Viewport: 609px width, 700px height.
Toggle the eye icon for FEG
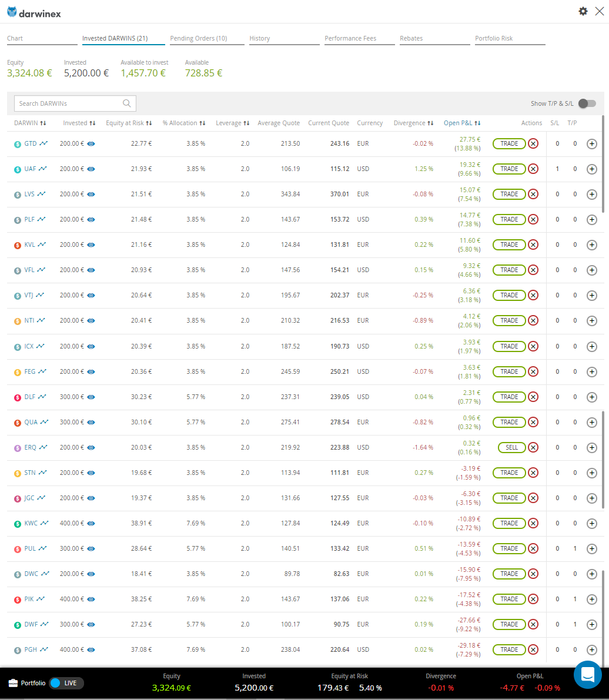pyautogui.click(x=91, y=372)
